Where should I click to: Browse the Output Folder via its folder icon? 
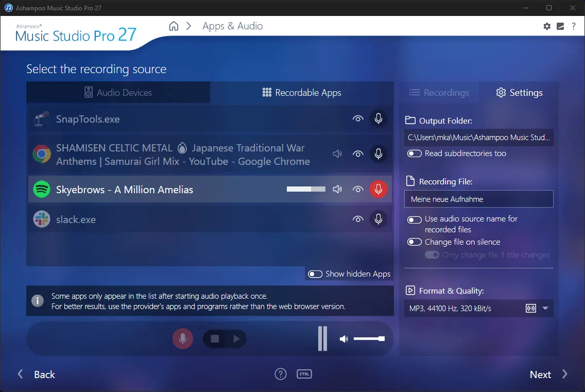(x=410, y=120)
